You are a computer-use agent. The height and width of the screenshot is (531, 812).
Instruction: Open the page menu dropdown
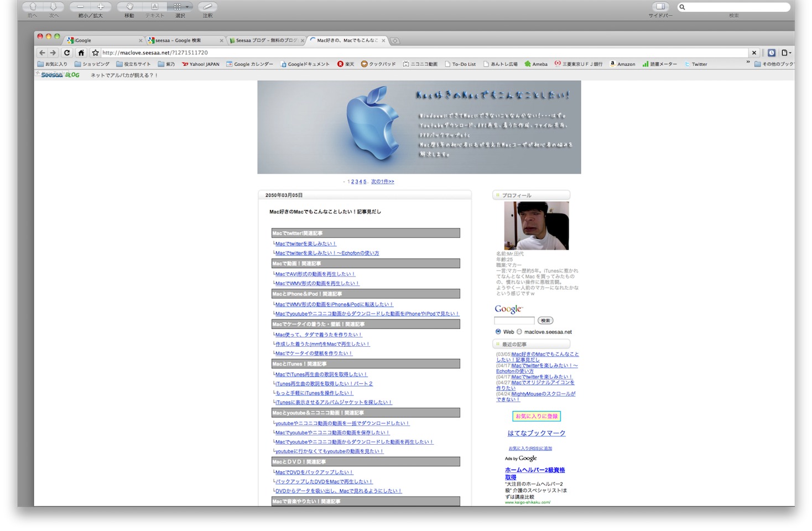786,53
